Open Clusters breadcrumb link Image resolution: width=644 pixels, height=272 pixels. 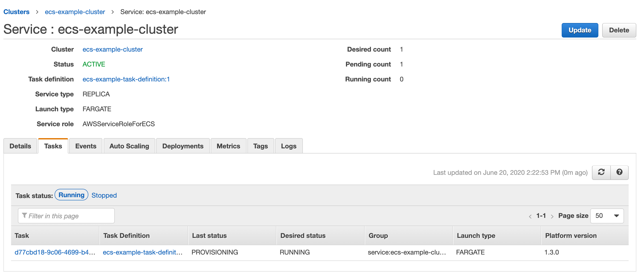click(16, 12)
